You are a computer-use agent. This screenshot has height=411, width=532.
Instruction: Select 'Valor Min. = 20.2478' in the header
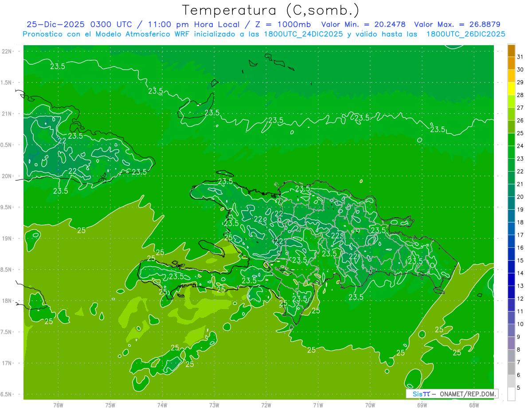click(364, 24)
